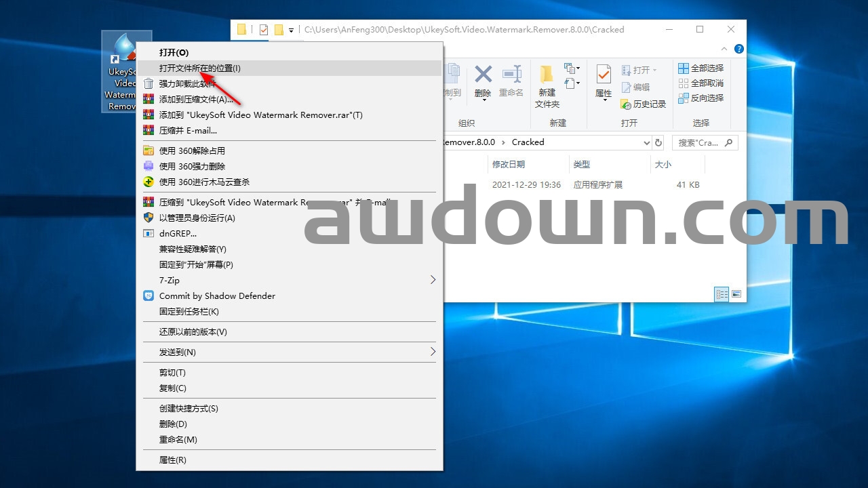Click the History (历史记录) icon
The image size is (868, 488).
[x=644, y=104]
